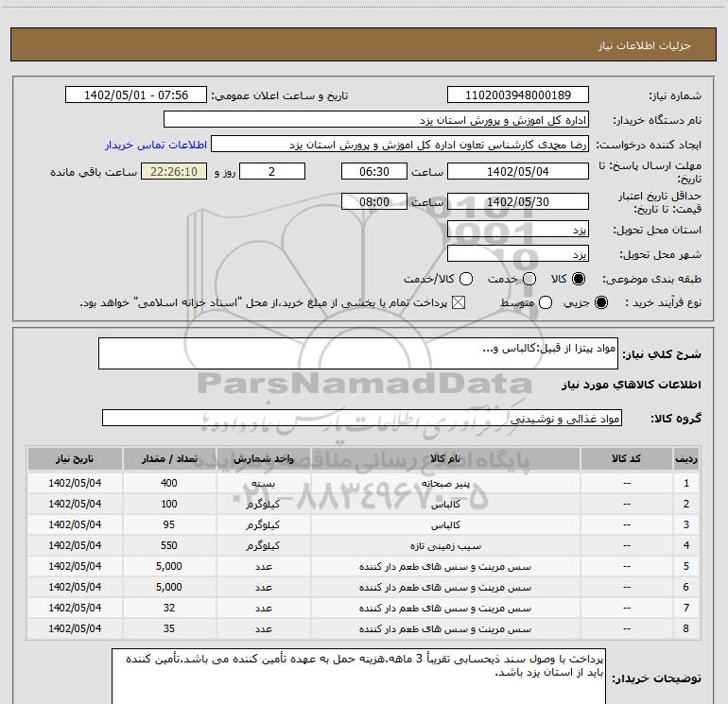Click the buyer notes text area
This screenshot has height=704, width=728.
pyautogui.click(x=358, y=677)
